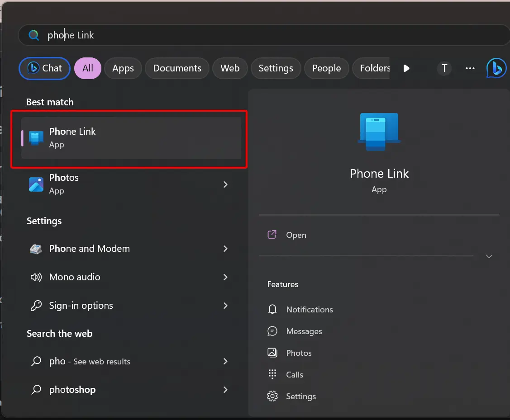Switch to the Documents filter tab

coord(177,68)
